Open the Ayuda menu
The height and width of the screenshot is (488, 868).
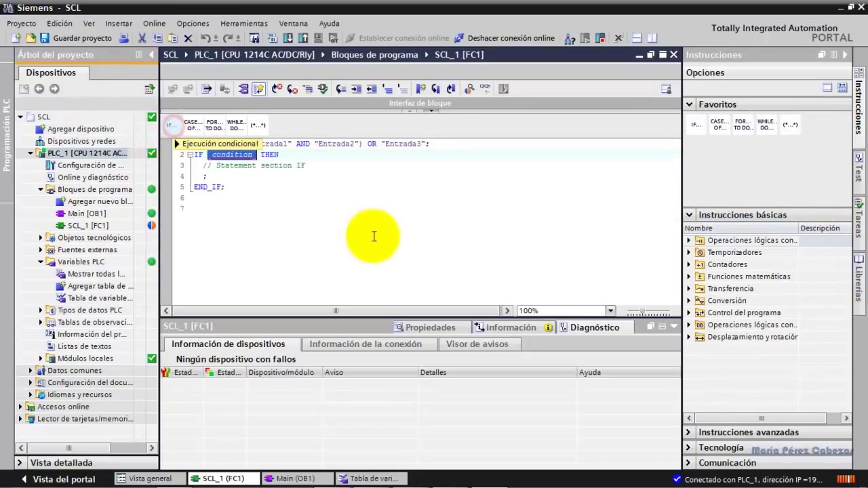click(x=329, y=23)
